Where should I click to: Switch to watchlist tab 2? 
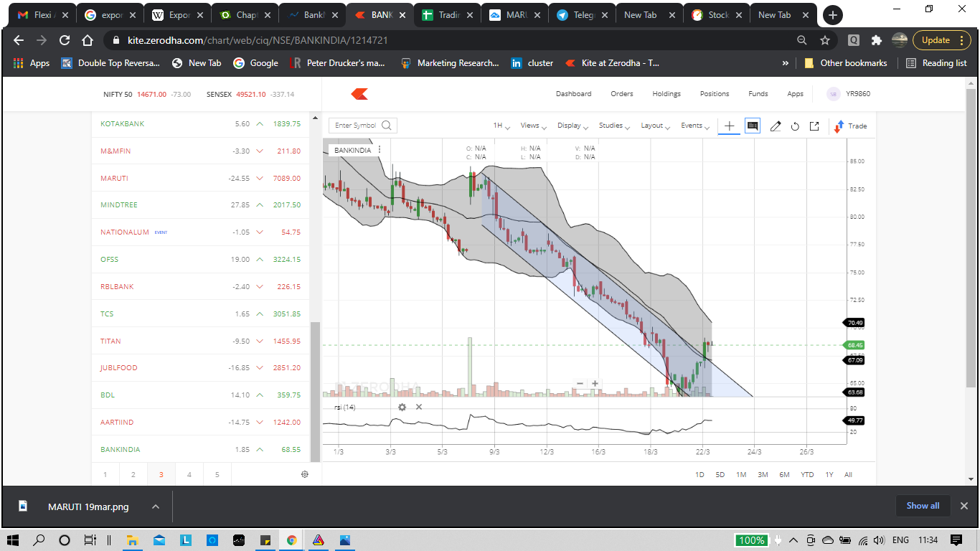(133, 474)
